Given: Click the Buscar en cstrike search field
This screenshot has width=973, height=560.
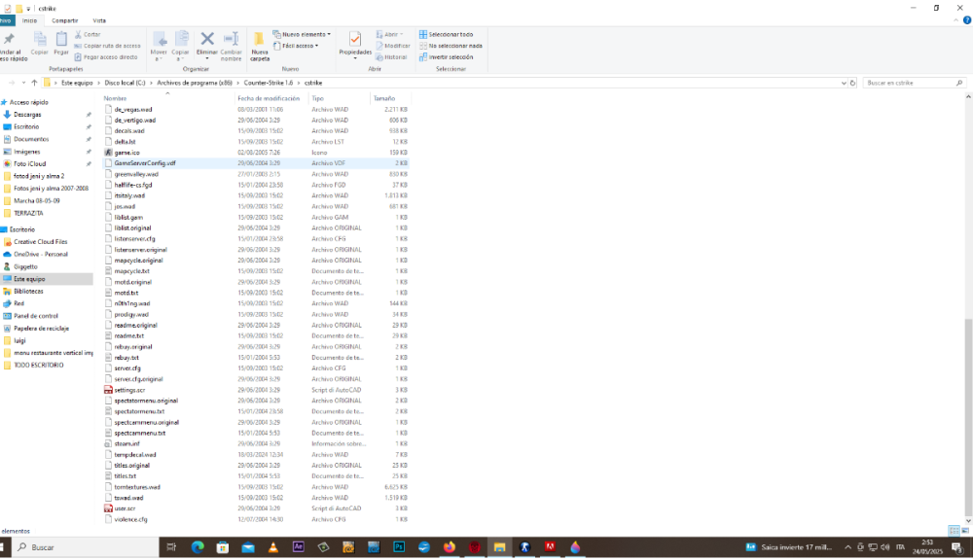Looking at the screenshot, I should tap(914, 83).
